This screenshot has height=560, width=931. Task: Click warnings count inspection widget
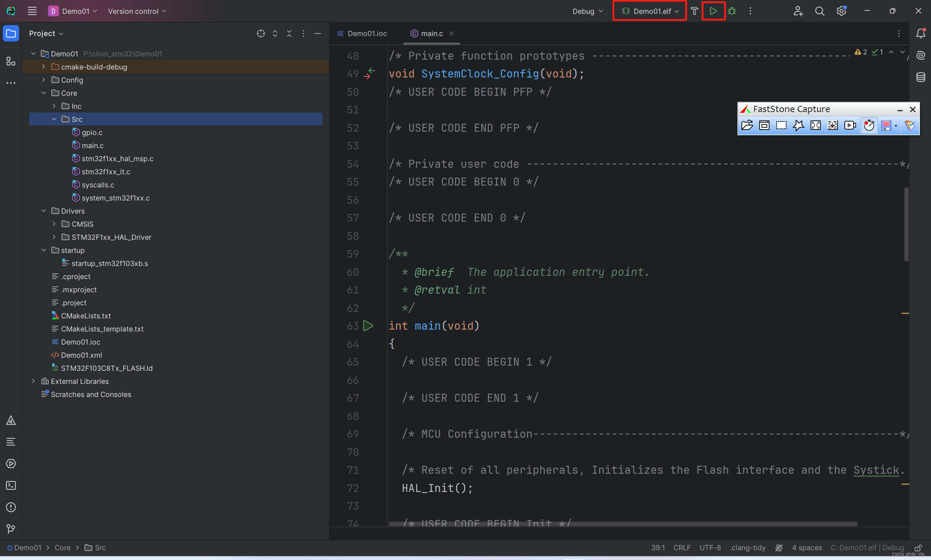tap(861, 52)
